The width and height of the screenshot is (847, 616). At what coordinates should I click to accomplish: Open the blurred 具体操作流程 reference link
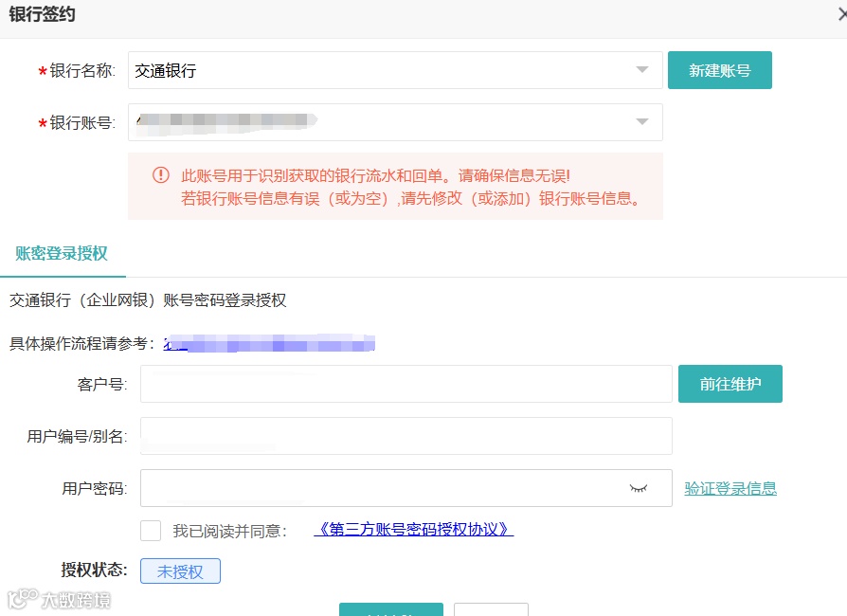pyautogui.click(x=269, y=343)
